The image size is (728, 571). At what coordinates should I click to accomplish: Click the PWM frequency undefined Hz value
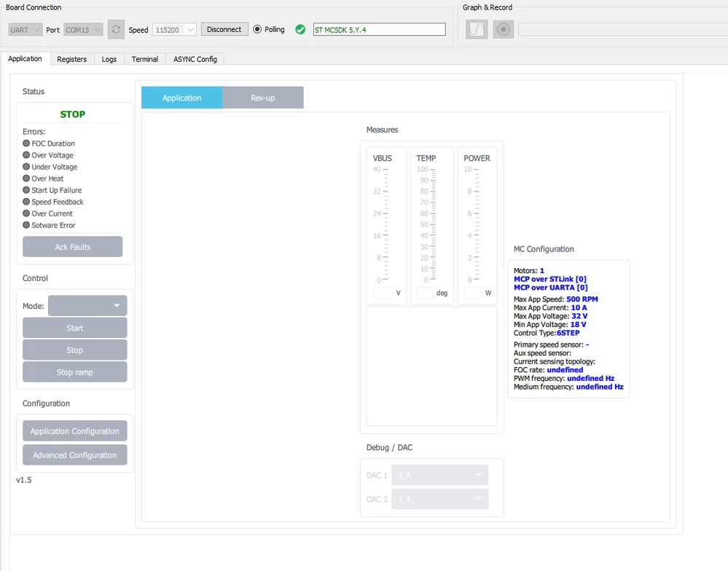(x=590, y=378)
